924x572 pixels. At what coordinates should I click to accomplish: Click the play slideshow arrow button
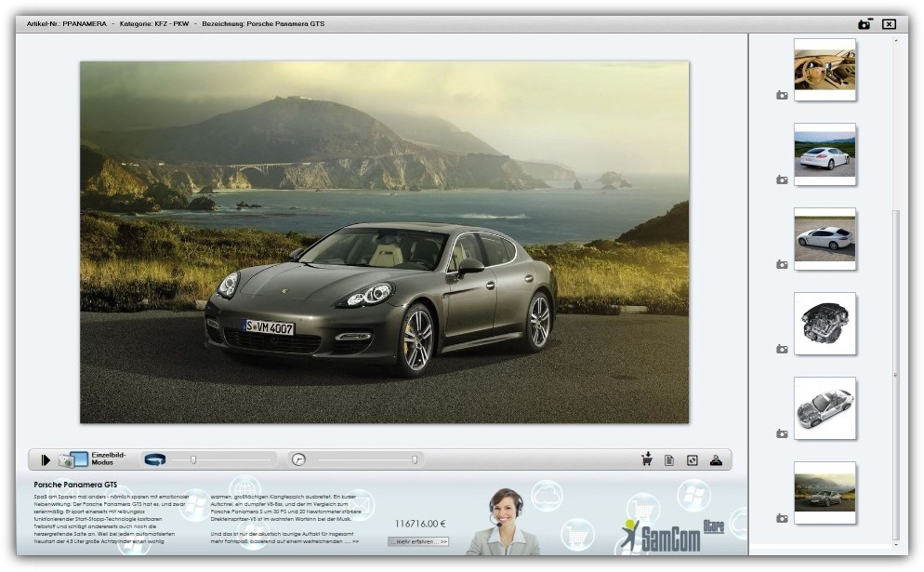click(x=45, y=459)
